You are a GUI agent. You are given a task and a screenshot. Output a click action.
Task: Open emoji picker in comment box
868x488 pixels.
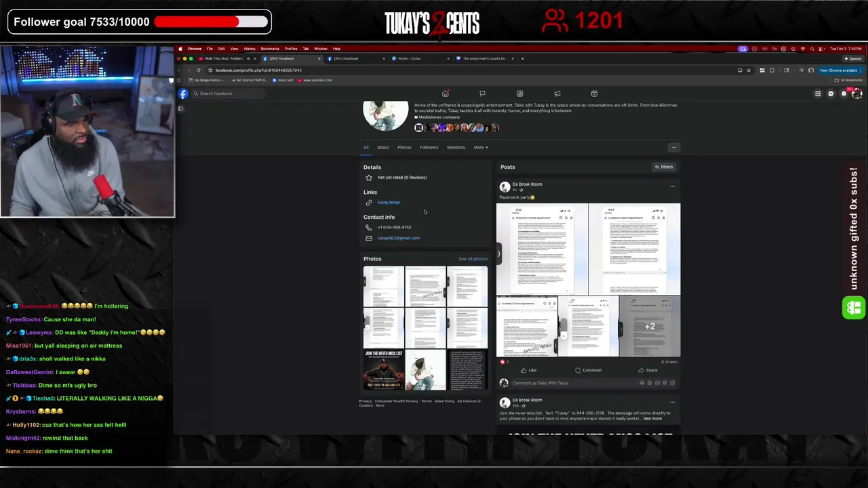click(649, 383)
